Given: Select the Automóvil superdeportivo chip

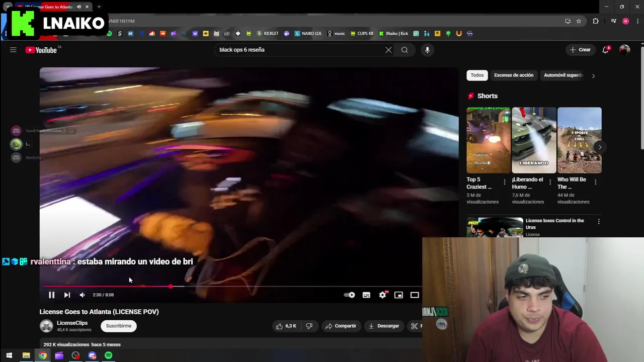Looking at the screenshot, I should pos(562,75).
